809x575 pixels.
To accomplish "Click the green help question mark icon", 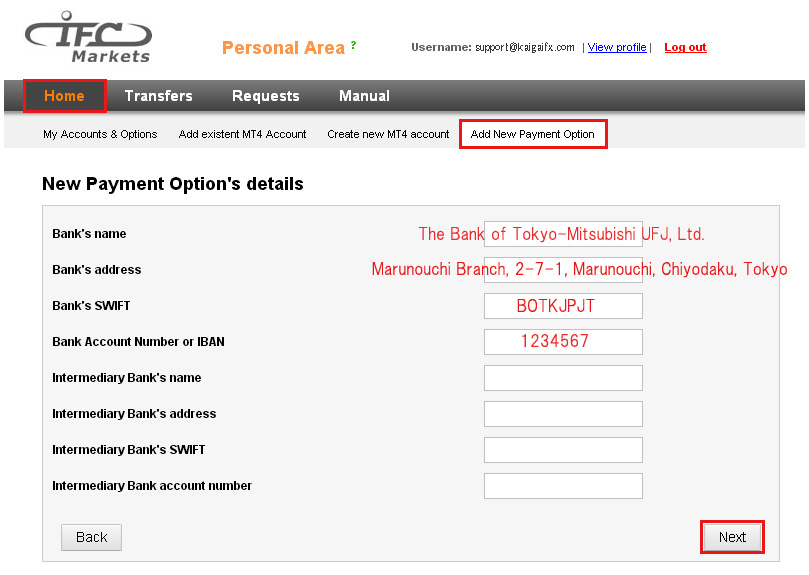I will (x=353, y=45).
